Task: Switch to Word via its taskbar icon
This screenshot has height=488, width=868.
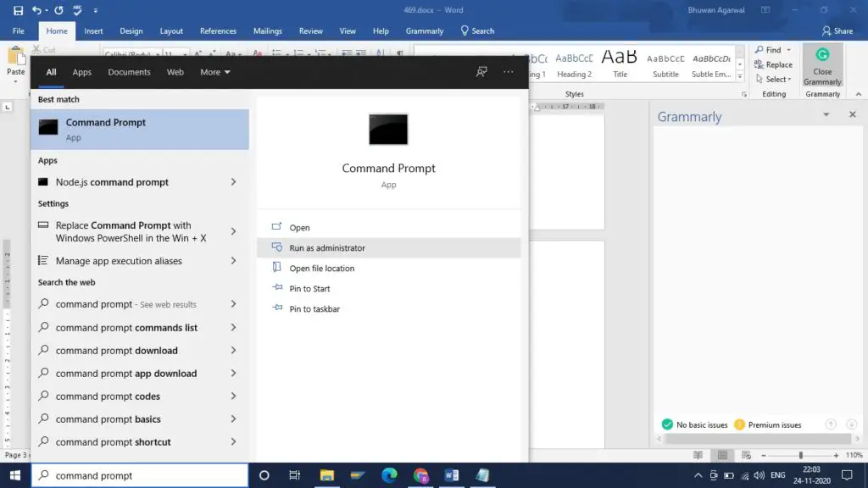Action: pos(452,475)
